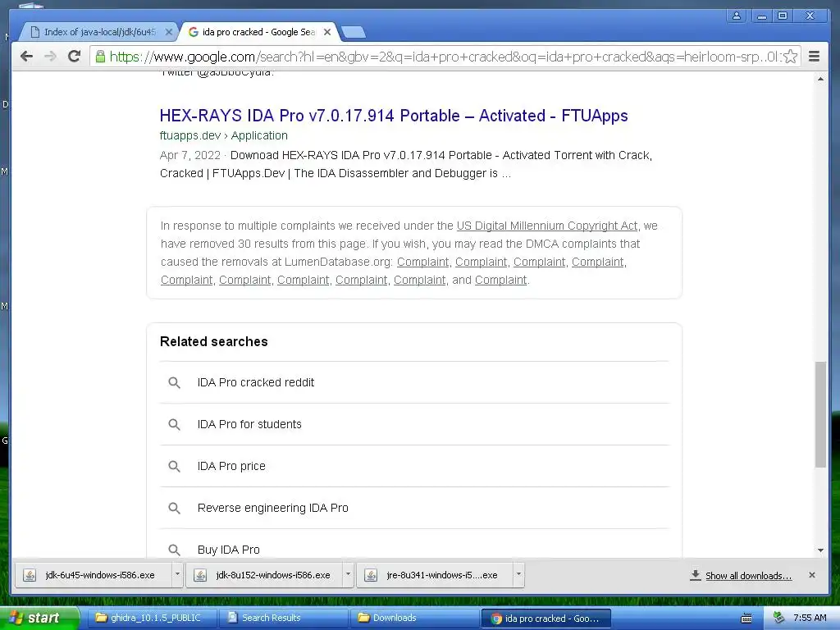Open the Windows start menu
This screenshot has width=840, height=630.
coord(38,618)
